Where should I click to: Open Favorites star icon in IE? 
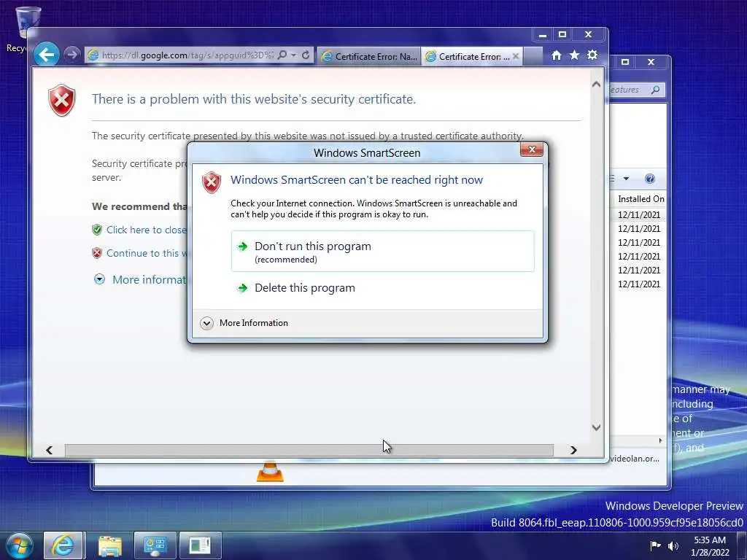click(575, 55)
